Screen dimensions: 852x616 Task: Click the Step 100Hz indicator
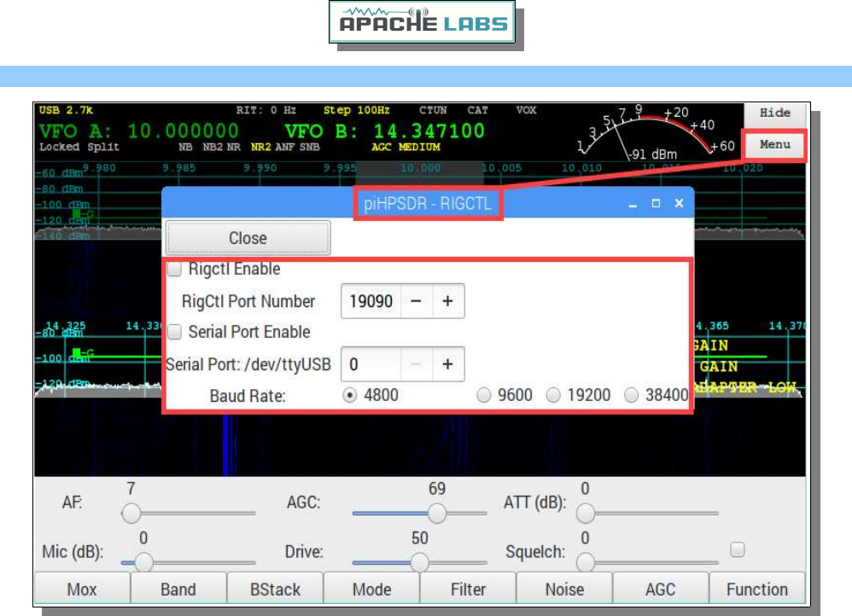(x=357, y=110)
